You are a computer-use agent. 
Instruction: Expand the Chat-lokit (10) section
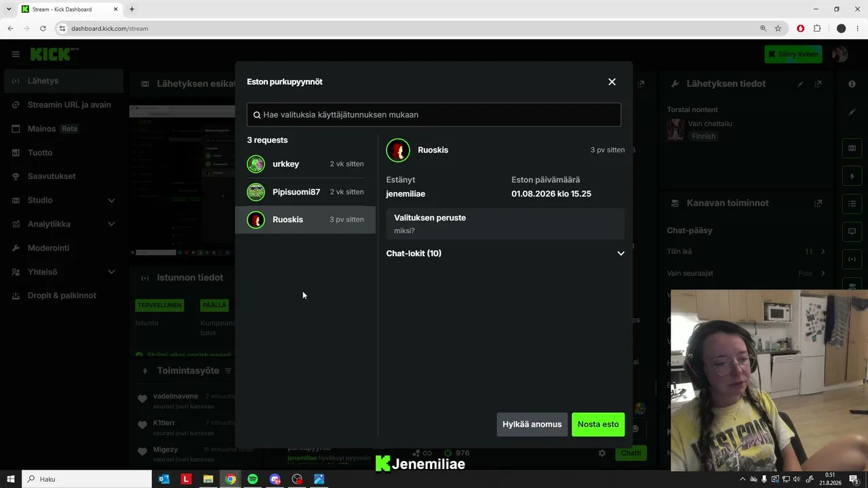pyautogui.click(x=505, y=253)
